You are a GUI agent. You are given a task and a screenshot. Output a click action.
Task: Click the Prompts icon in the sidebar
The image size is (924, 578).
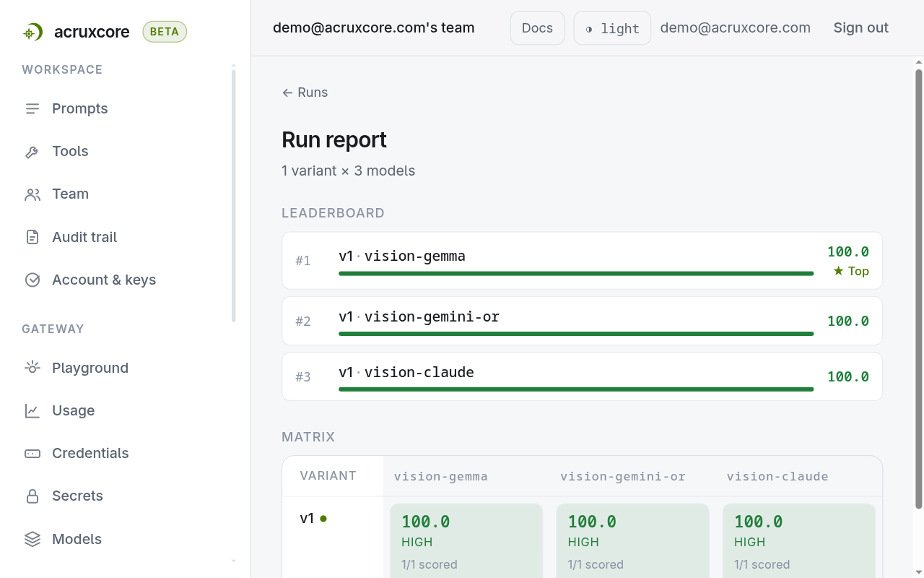pos(32,109)
